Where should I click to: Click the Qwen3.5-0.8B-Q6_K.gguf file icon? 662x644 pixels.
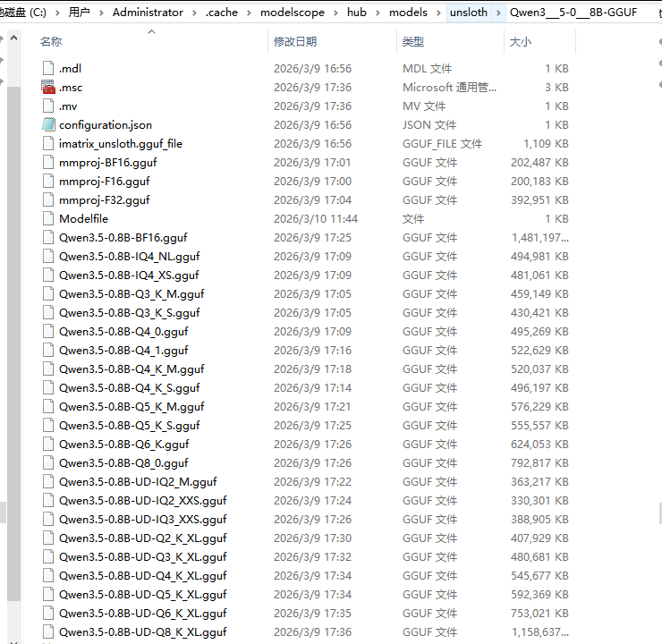click(x=48, y=444)
